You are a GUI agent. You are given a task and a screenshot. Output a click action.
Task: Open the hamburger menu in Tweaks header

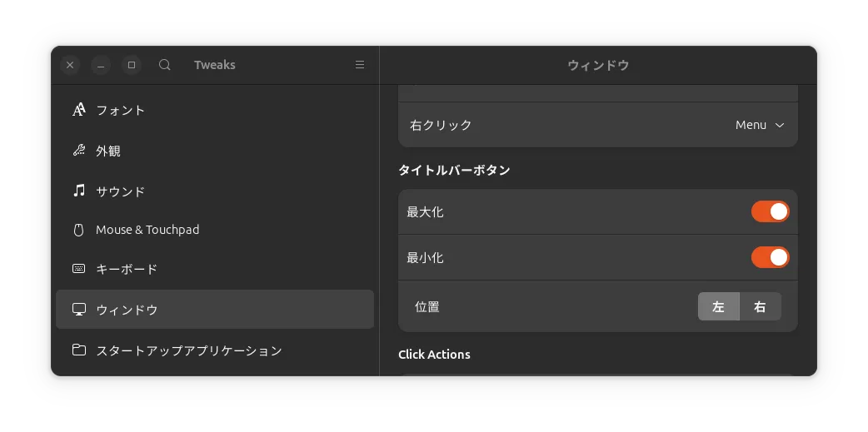[360, 65]
